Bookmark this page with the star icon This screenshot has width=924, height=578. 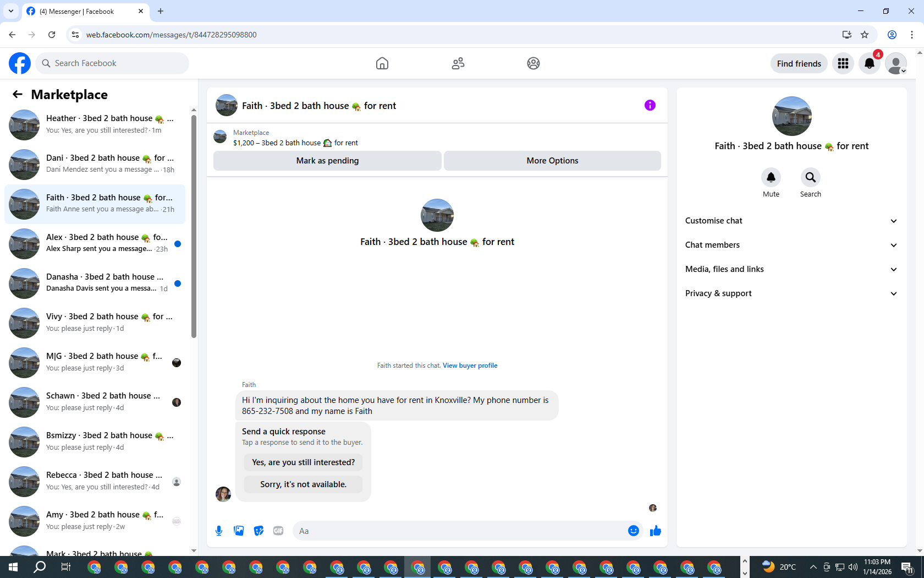coord(865,35)
